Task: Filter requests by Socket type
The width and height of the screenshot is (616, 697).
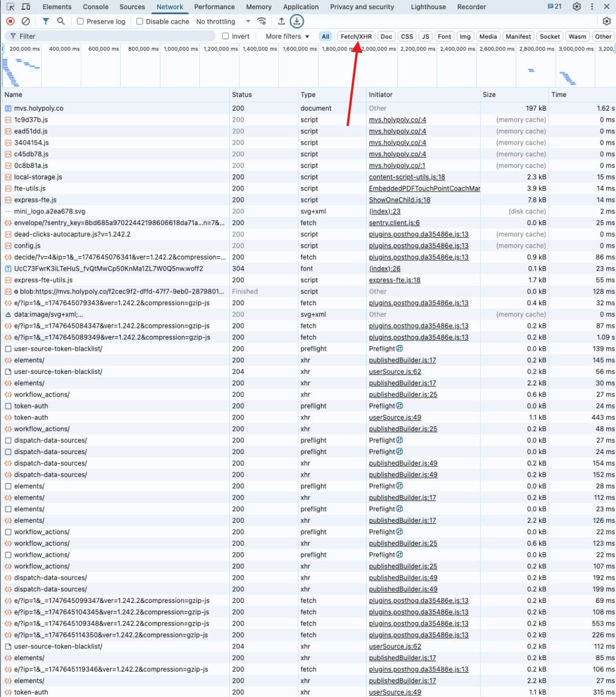Action: (550, 36)
